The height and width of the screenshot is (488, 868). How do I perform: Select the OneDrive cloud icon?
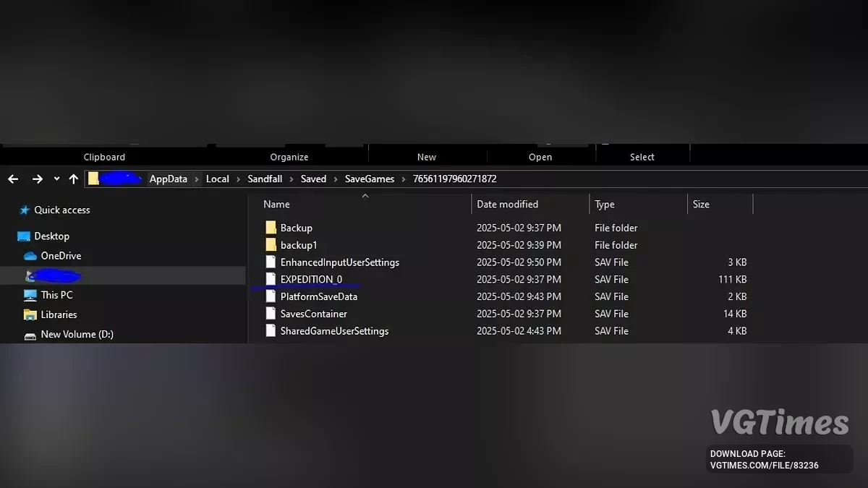(x=30, y=256)
